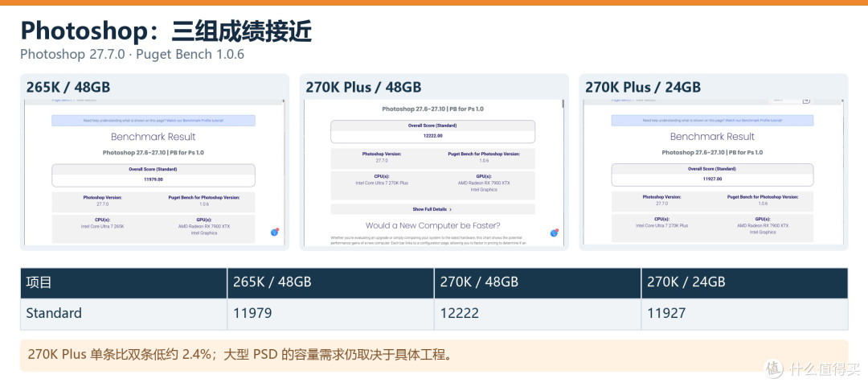Click the '270K Plus / 48GB' card title
The image size is (868, 387).
363,87
